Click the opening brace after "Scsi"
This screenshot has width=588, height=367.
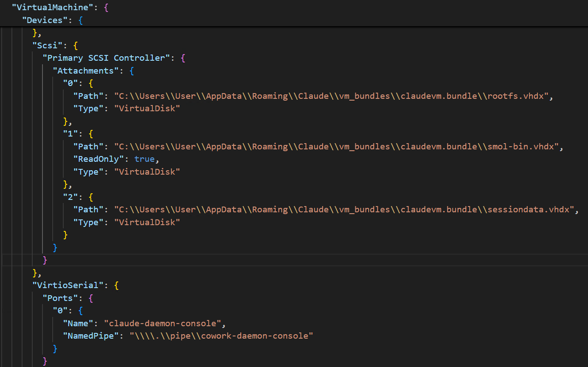(x=76, y=45)
